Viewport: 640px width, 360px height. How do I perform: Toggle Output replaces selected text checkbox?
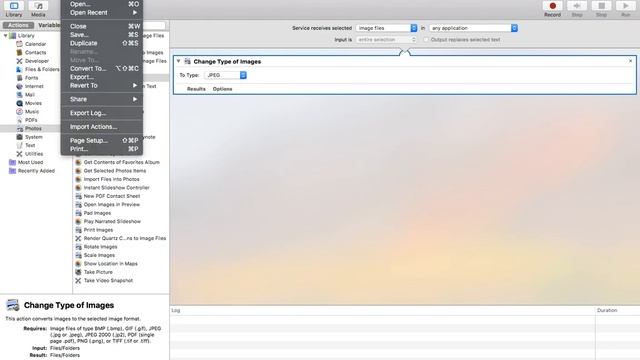[426, 40]
